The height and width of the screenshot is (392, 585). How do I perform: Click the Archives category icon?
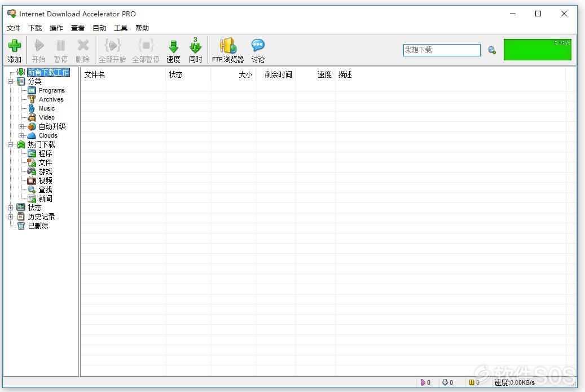pos(32,99)
